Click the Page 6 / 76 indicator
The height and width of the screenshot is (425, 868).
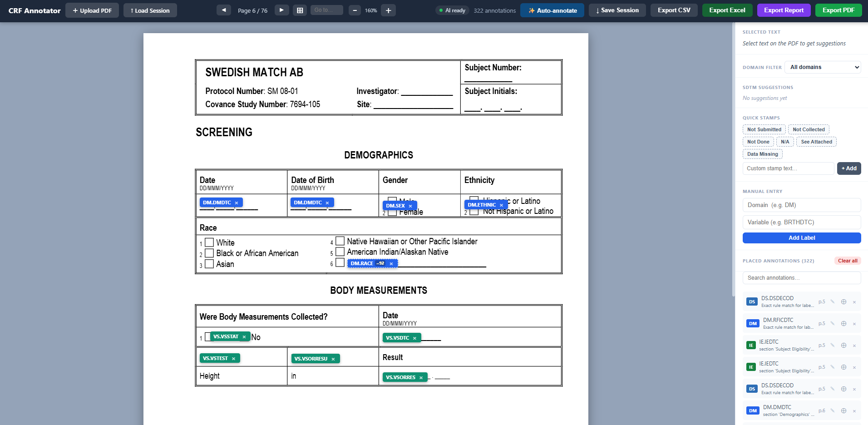(x=252, y=10)
